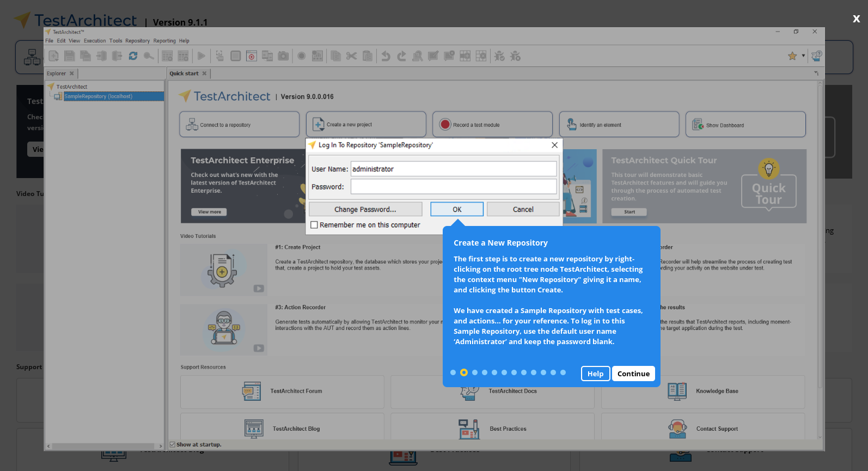Click the Paste clipboard toolbar icon

coord(368,56)
